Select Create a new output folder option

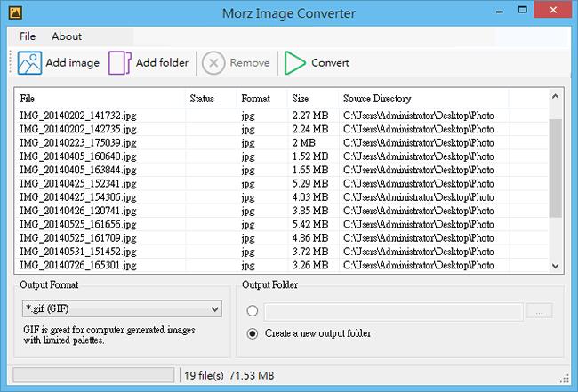click(253, 333)
